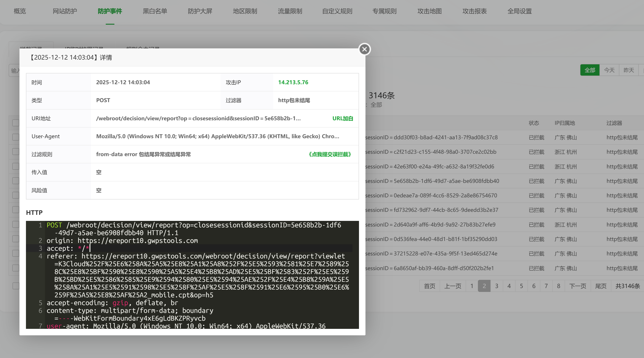Click 下一页 next page button
This screenshot has height=358, width=644.
577,286
